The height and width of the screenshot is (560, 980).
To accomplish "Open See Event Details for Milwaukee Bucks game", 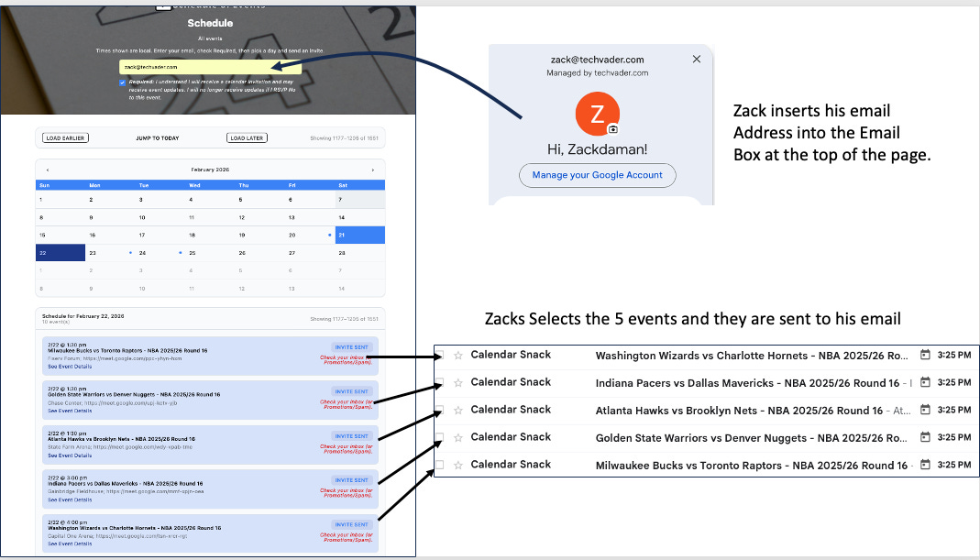I will point(70,367).
